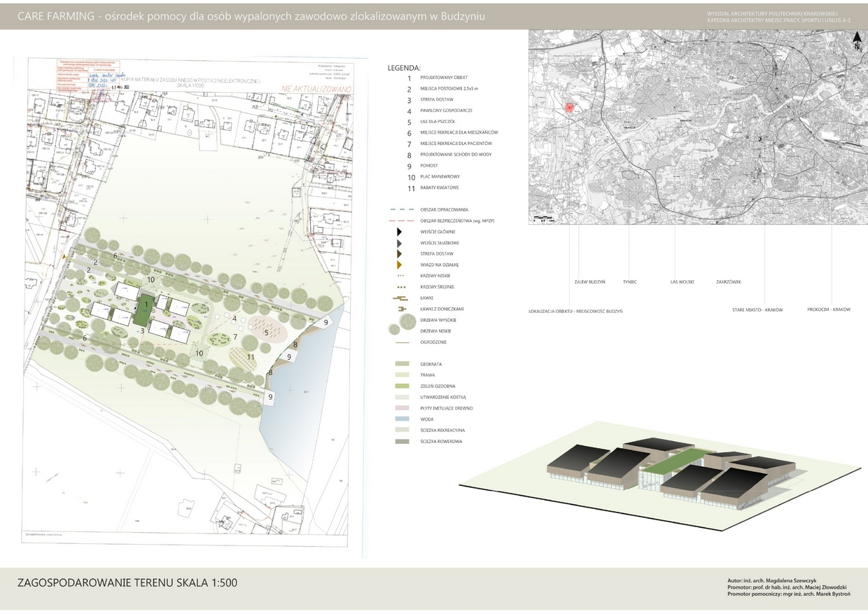Click the green building numbered 1 on site plan

click(146, 309)
